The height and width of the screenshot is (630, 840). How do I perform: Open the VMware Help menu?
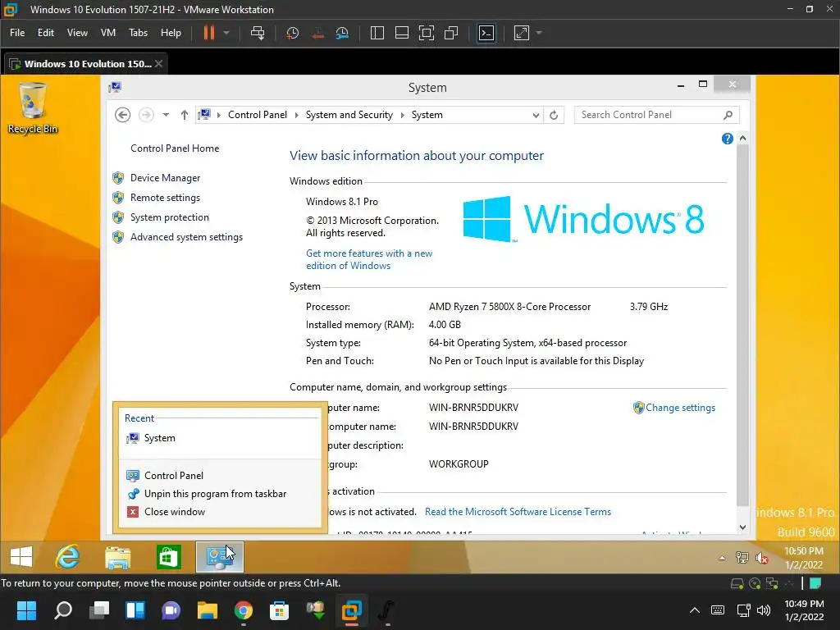point(171,33)
